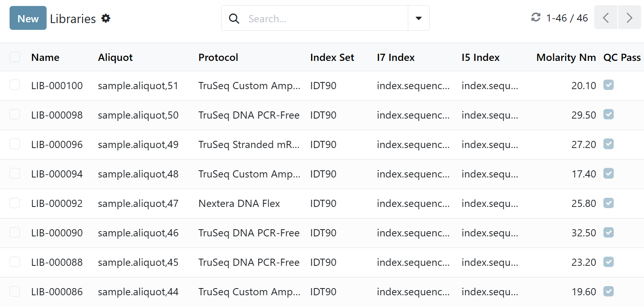Select the row checkbox for LIB-000092
The height and width of the screenshot is (306, 644).
click(15, 203)
